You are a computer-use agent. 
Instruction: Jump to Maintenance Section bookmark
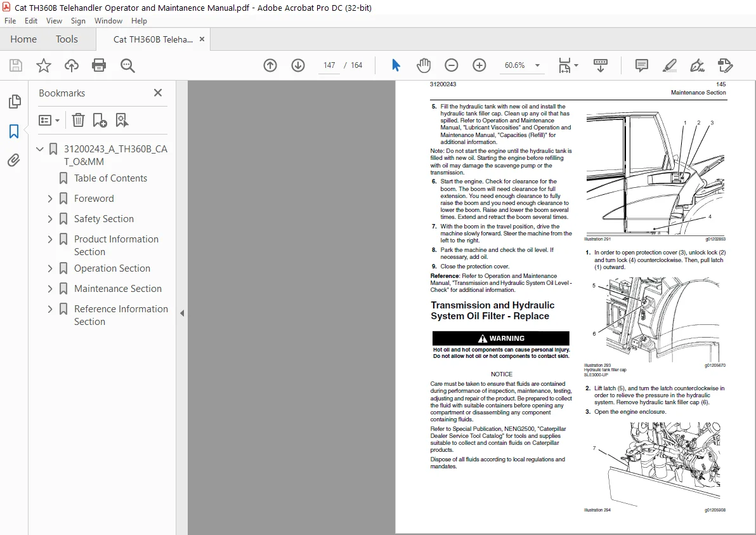pyautogui.click(x=117, y=289)
